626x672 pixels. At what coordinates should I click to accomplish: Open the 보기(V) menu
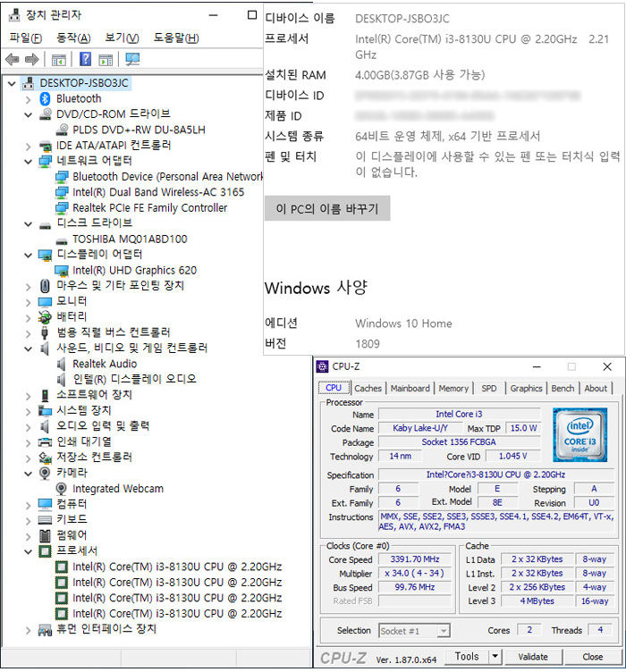point(122,38)
